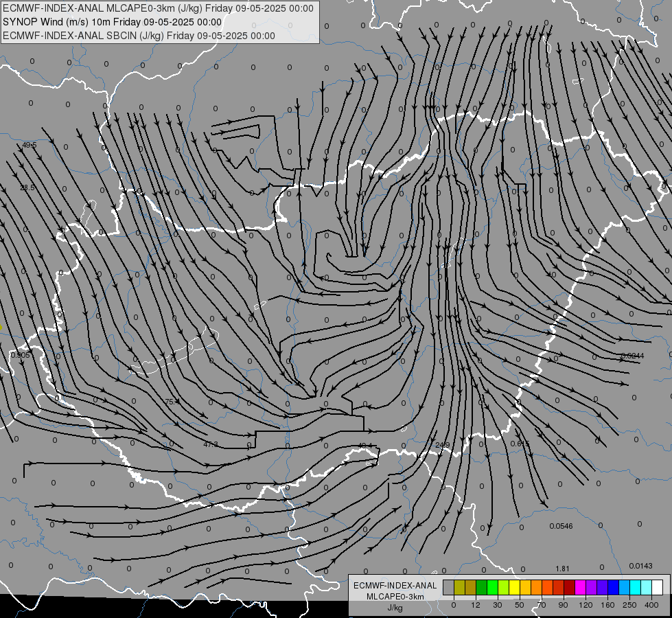This screenshot has height=618, width=672.
Task: Click the purple legend swatch beside magenta
Action: click(x=591, y=587)
